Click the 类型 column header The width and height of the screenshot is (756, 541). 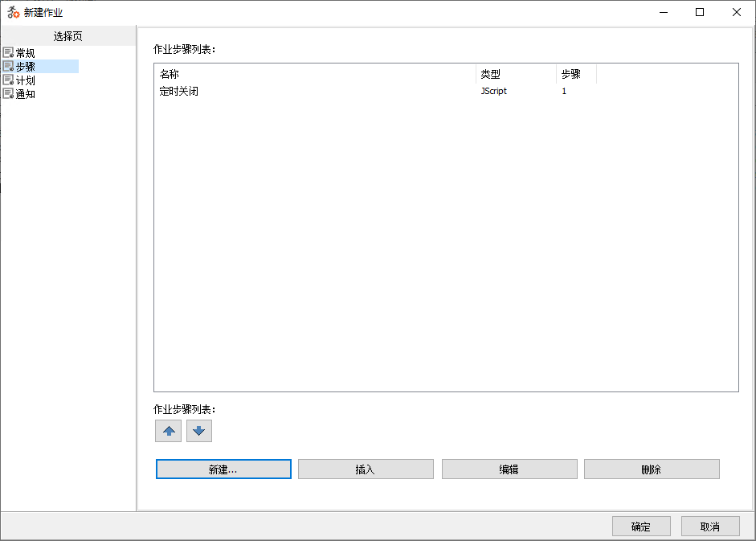pos(516,74)
